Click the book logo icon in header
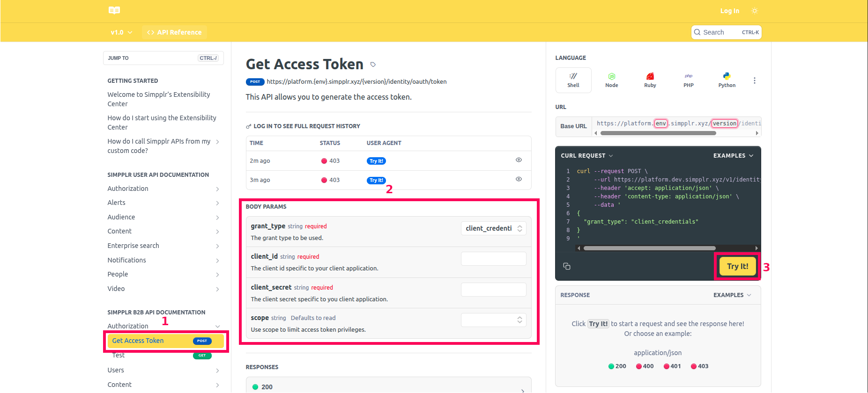 [x=114, y=10]
